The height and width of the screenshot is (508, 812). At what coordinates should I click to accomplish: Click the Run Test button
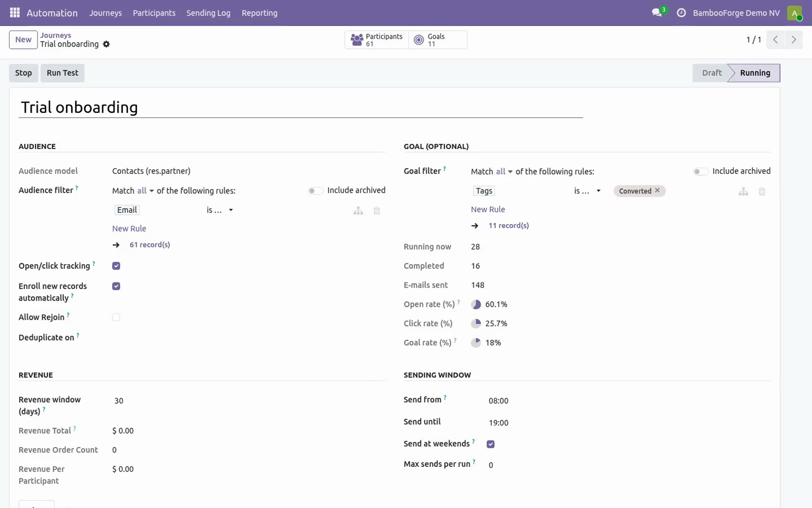tap(62, 73)
